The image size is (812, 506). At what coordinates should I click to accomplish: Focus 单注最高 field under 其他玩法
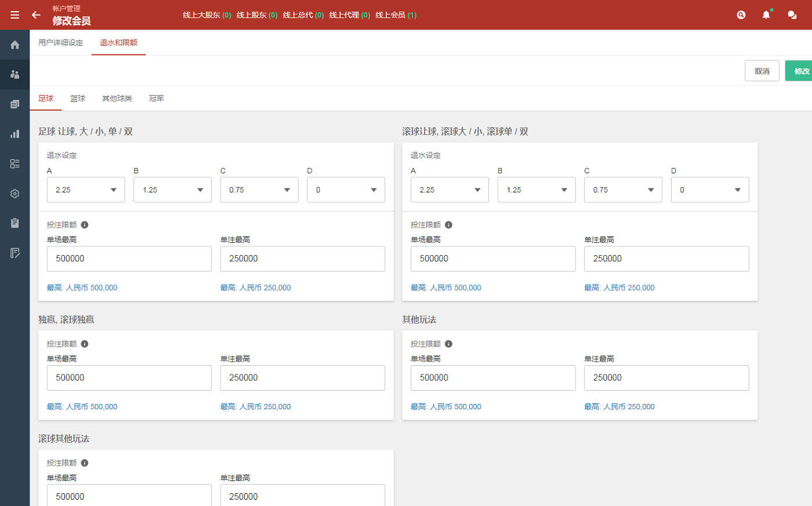click(x=666, y=378)
